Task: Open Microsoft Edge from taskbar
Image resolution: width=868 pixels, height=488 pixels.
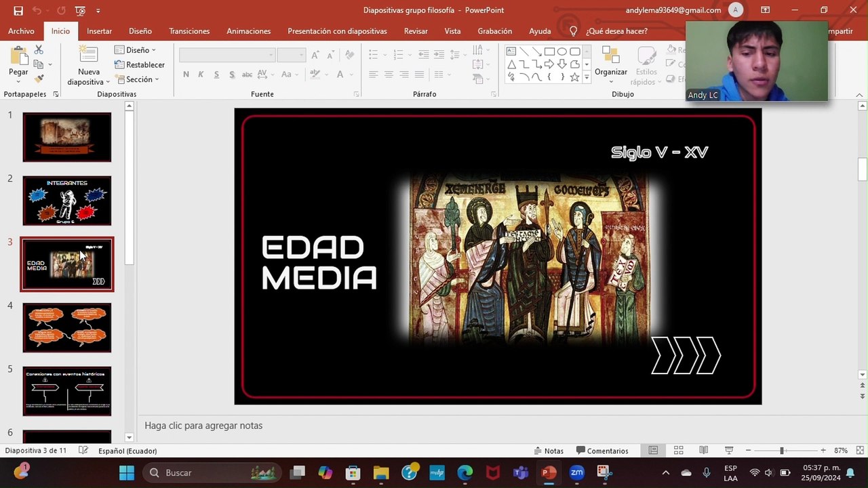Action: (465, 472)
